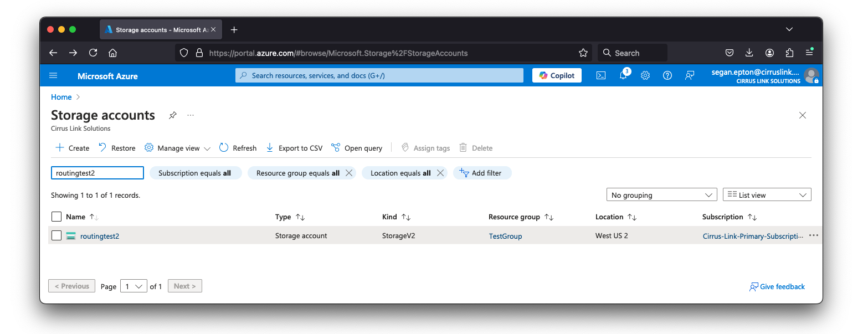Open the Azure portal hamburger menu
The height and width of the screenshot is (334, 868).
point(53,76)
